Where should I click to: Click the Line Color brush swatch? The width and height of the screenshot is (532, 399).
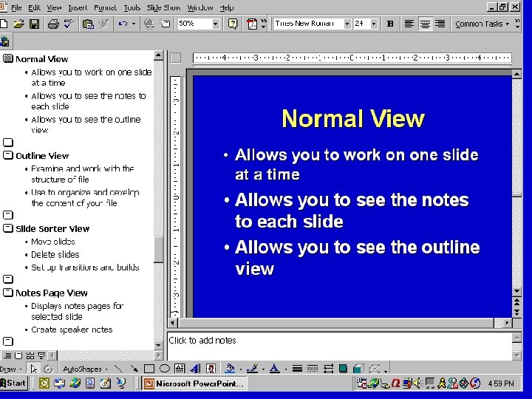tap(253, 369)
